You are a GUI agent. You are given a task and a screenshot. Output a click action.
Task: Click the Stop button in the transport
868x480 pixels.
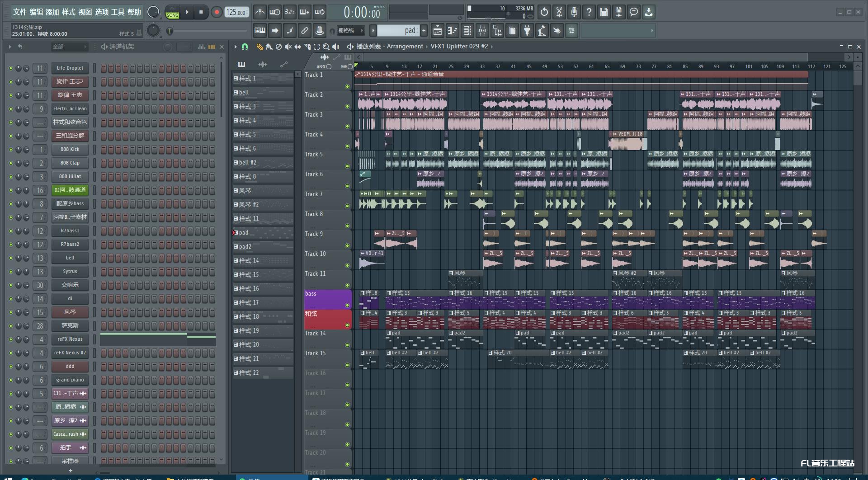201,12
